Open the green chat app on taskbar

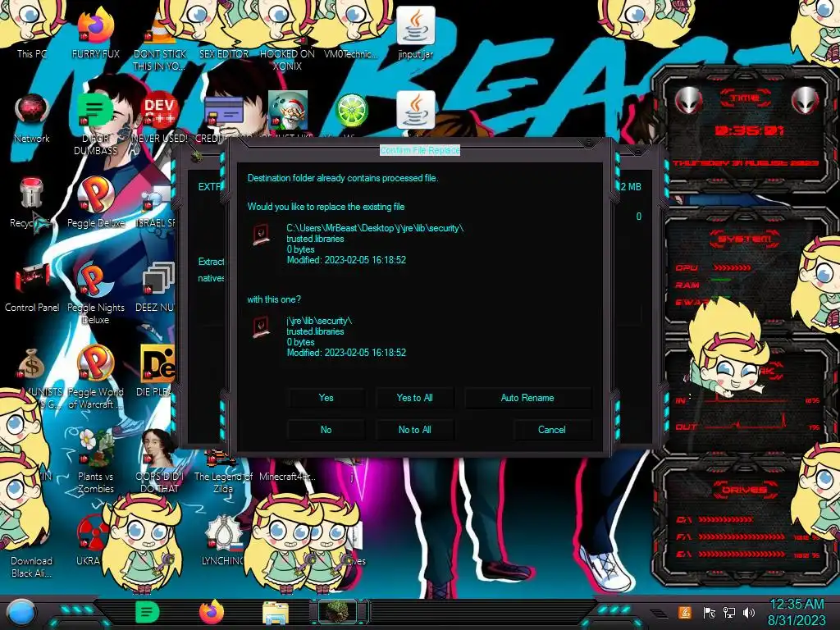coord(147,612)
